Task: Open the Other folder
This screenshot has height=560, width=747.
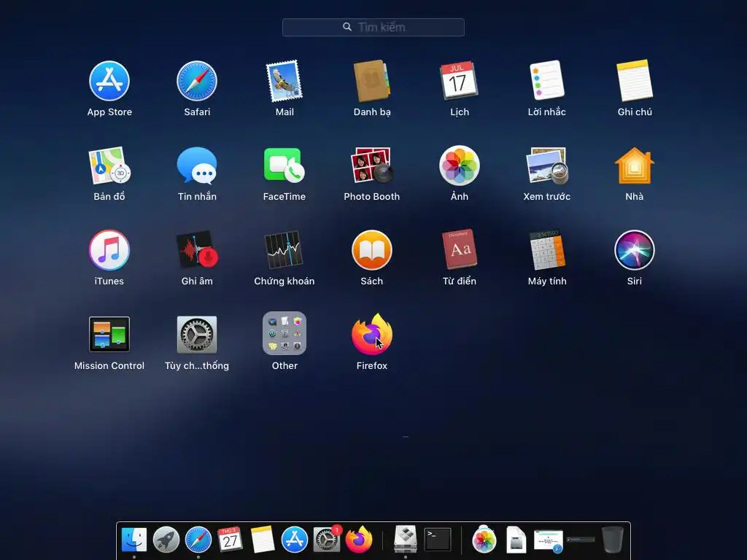Action: click(x=285, y=333)
